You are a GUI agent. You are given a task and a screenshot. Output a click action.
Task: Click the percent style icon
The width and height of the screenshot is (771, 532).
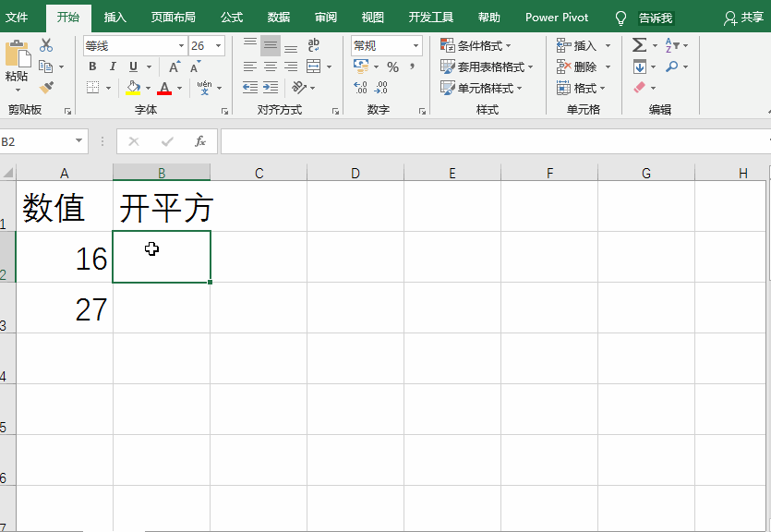click(x=392, y=67)
